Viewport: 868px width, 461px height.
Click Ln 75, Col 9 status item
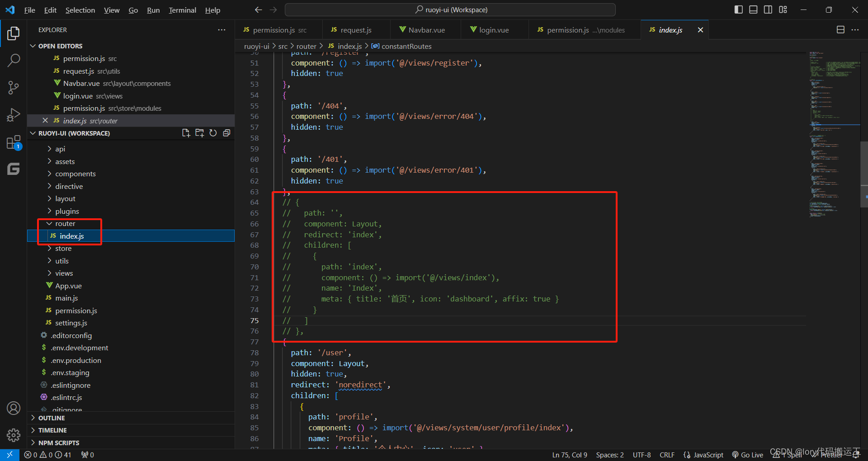[570, 455]
